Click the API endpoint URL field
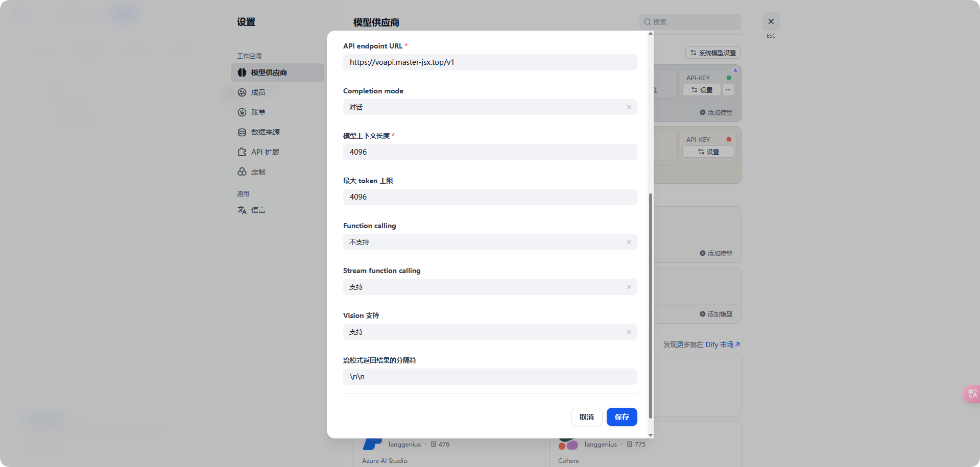 490,62
